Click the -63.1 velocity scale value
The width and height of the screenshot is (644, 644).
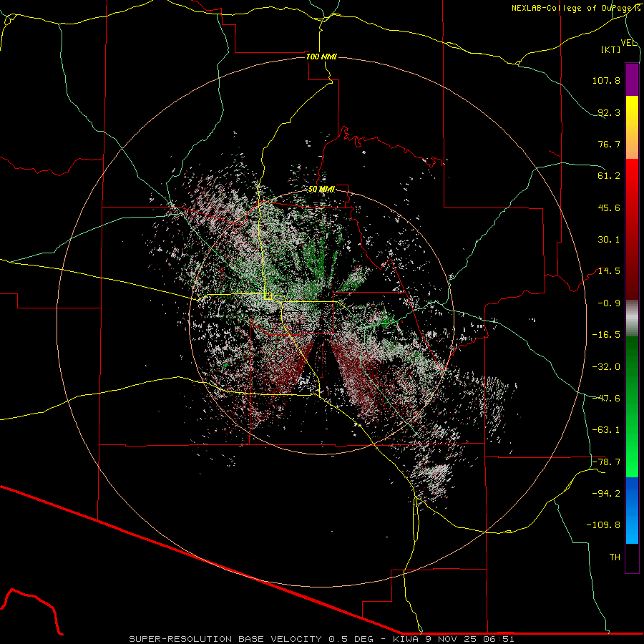606,430
